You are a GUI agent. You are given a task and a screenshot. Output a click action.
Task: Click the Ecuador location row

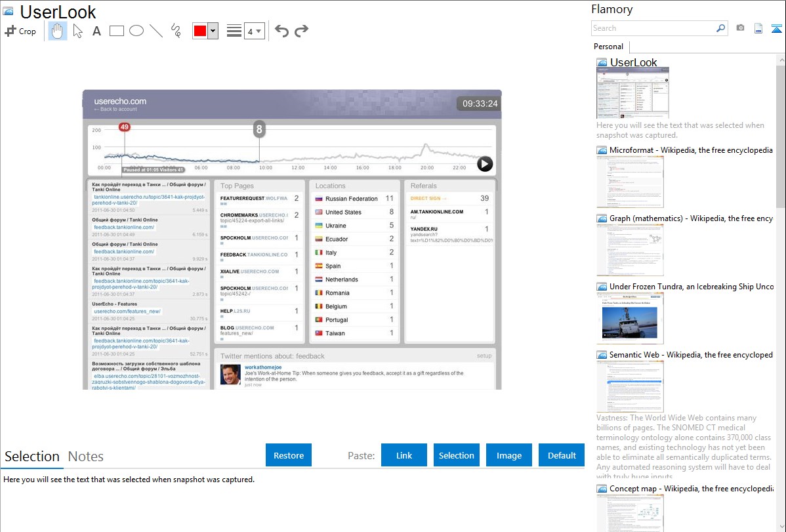(354, 239)
